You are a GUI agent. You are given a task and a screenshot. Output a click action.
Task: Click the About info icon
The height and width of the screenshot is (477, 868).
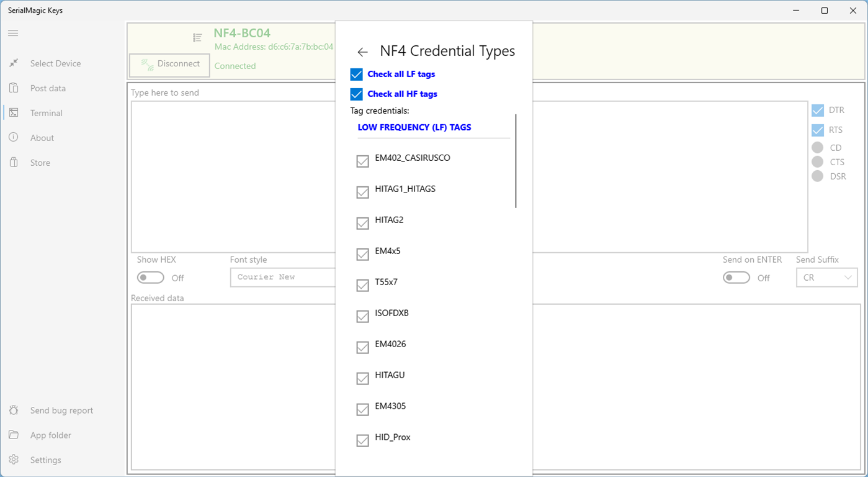click(x=14, y=138)
